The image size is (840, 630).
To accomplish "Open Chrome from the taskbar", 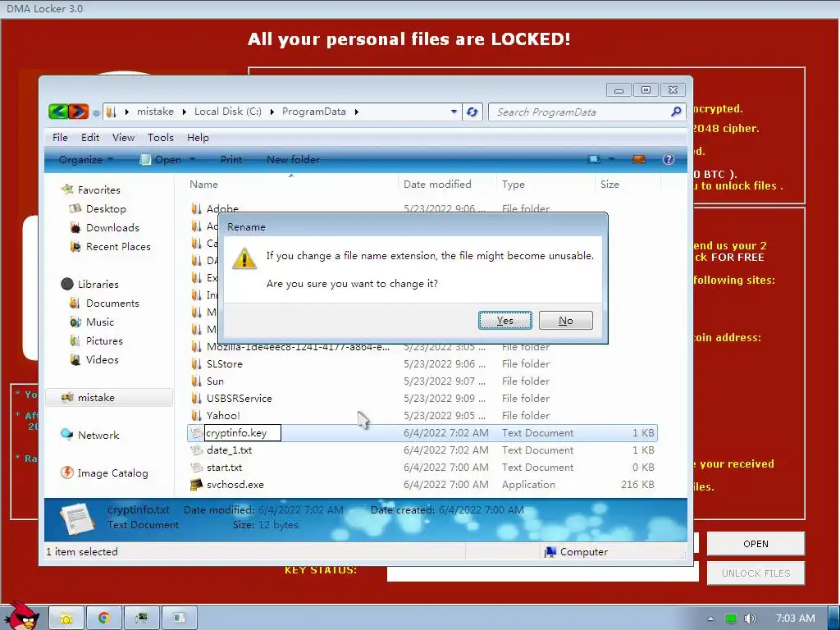I will click(103, 619).
